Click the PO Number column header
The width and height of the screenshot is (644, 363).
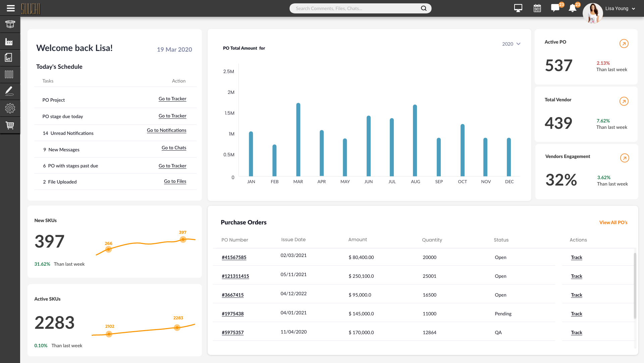coord(235,240)
